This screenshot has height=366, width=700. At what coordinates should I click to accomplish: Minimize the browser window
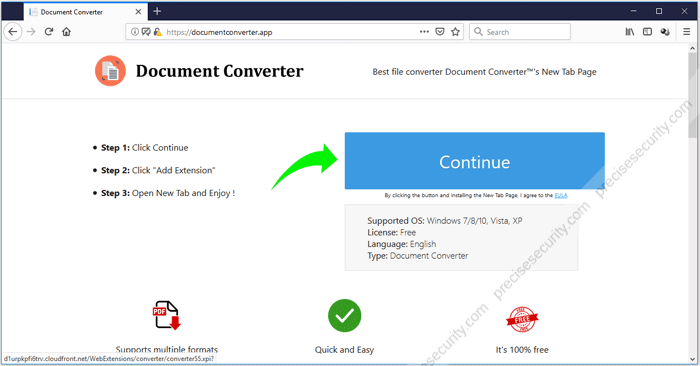(x=633, y=11)
